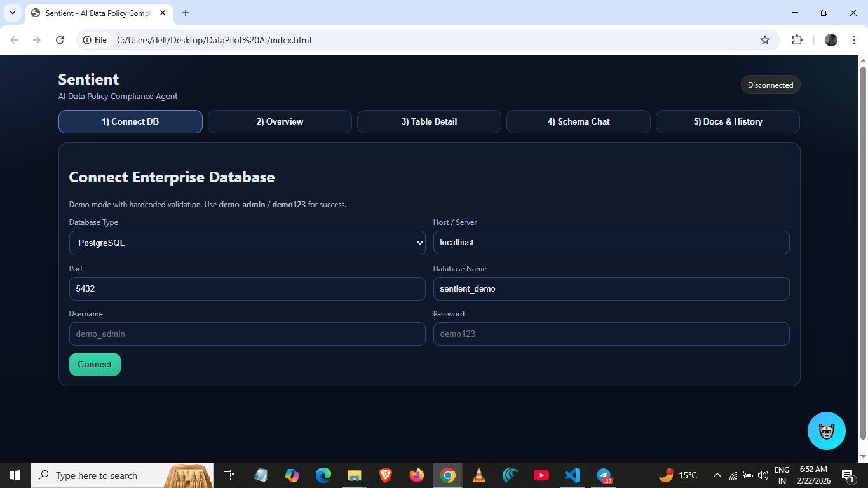Open Task View on the taskbar
The image size is (868, 488).
(x=229, y=475)
